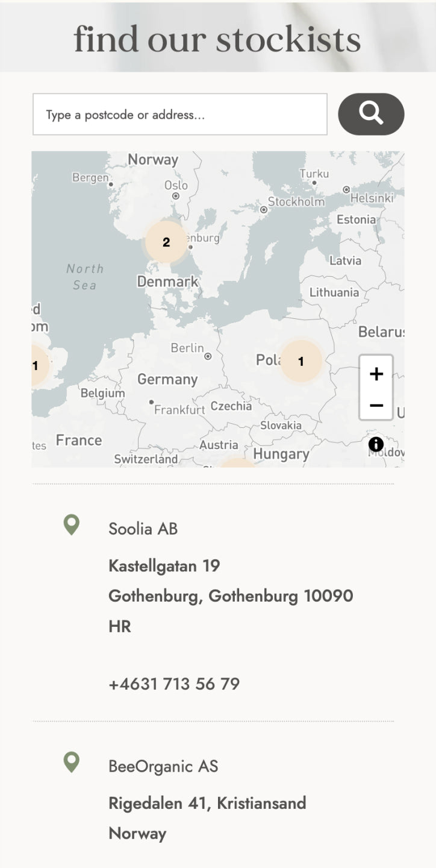Click the BeeOrganic AS location pin icon
Image resolution: width=436 pixels, height=868 pixels.
tap(72, 762)
